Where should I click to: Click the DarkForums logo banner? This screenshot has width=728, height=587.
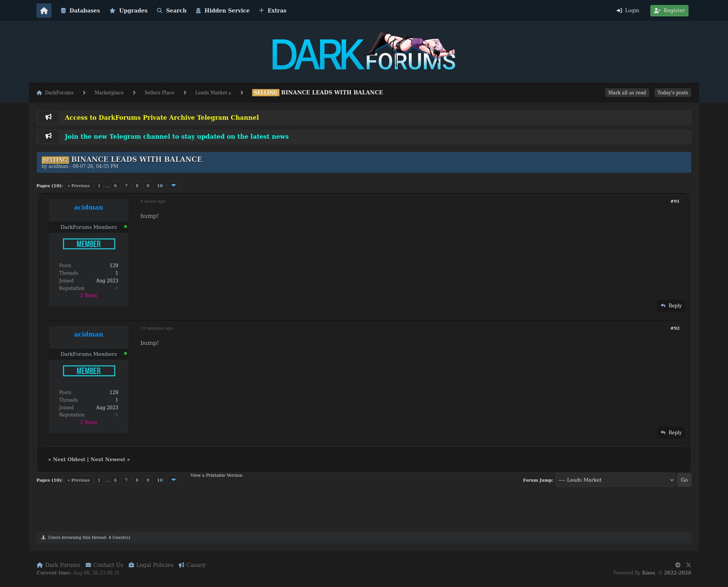click(364, 52)
